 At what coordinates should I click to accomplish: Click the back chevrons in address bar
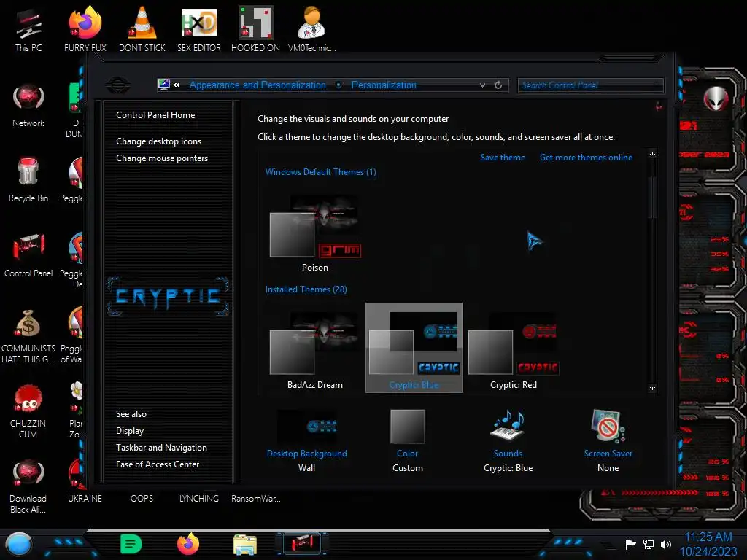pos(177,85)
